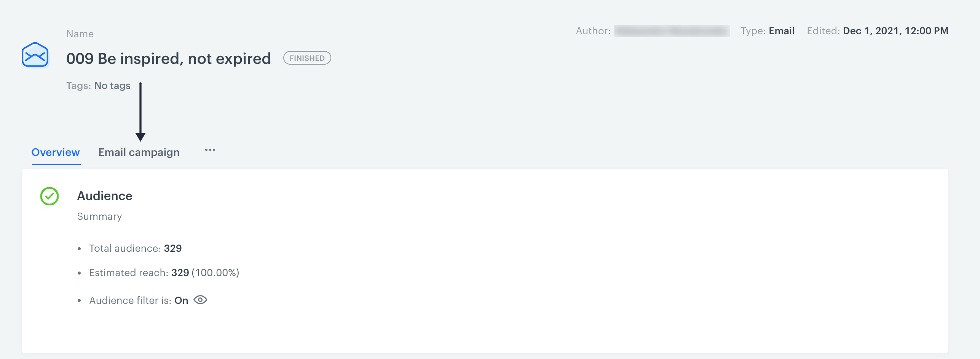The image size is (980, 359).
Task: Switch to the Email campaign tab
Action: point(139,152)
